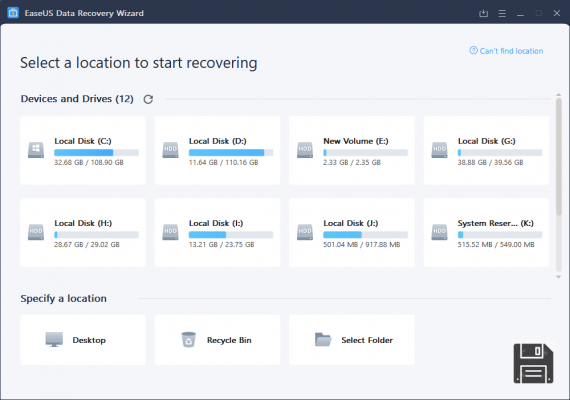Click the Select Folder folder icon
The image size is (570, 400).
(x=323, y=340)
